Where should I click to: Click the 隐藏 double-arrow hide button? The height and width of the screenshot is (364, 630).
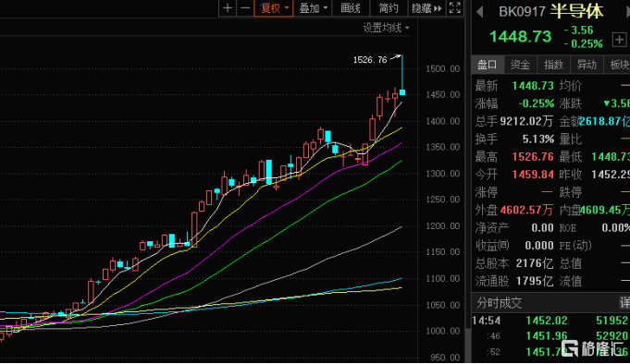tap(426, 8)
